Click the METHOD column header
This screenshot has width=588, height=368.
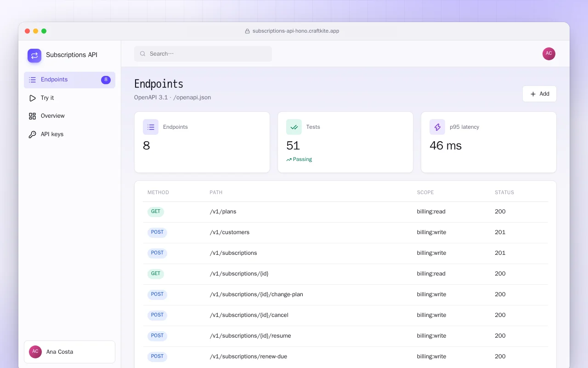tap(158, 193)
